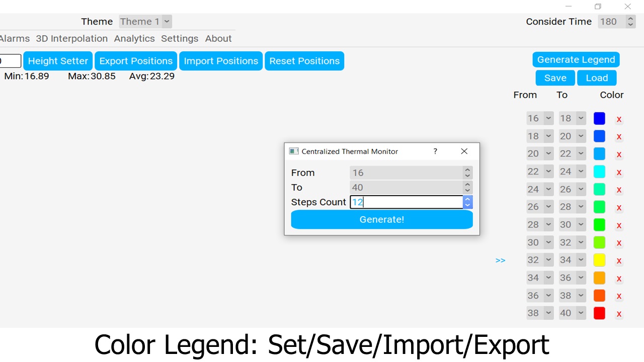
Task: Remove the 38 to 40 red row
Action: (619, 314)
